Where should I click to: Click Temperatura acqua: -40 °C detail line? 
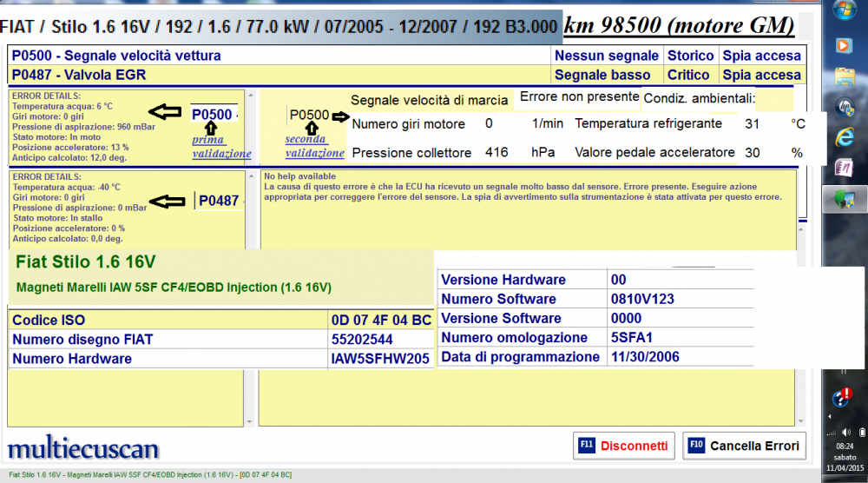click(67, 188)
